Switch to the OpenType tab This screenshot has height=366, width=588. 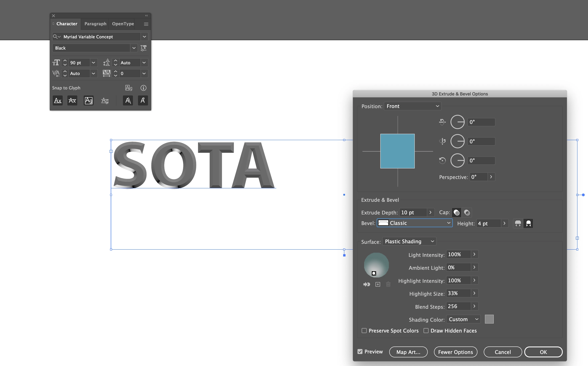coord(123,24)
